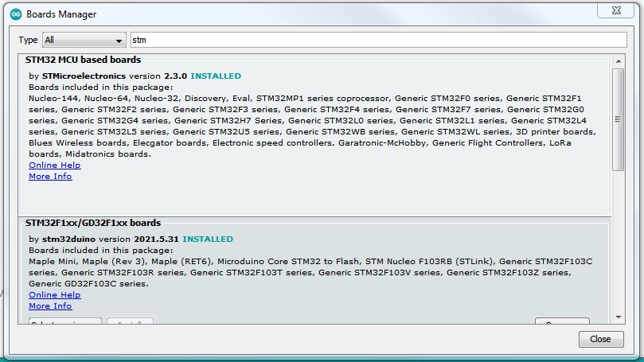Screen dimensions: 644x362
Task: Close the Boards Manager window with X
Action: [x=615, y=10]
